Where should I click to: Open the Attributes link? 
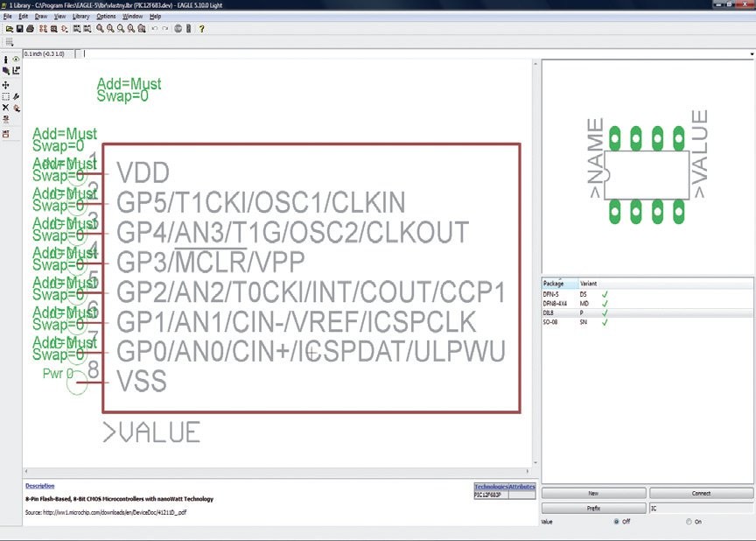point(521,487)
